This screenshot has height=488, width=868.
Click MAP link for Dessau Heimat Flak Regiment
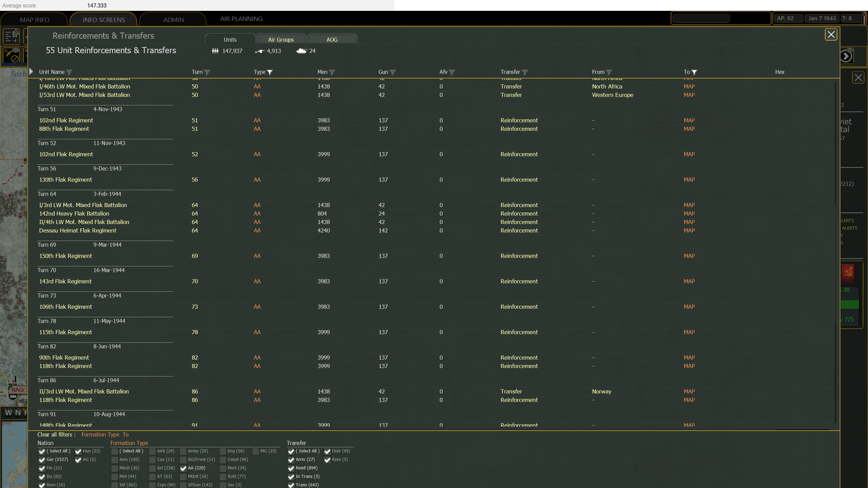point(689,230)
